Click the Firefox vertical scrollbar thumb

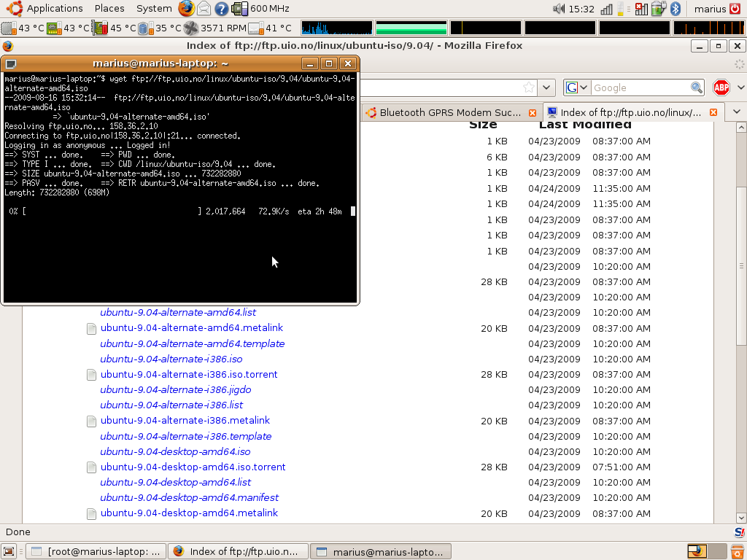[x=741, y=265]
